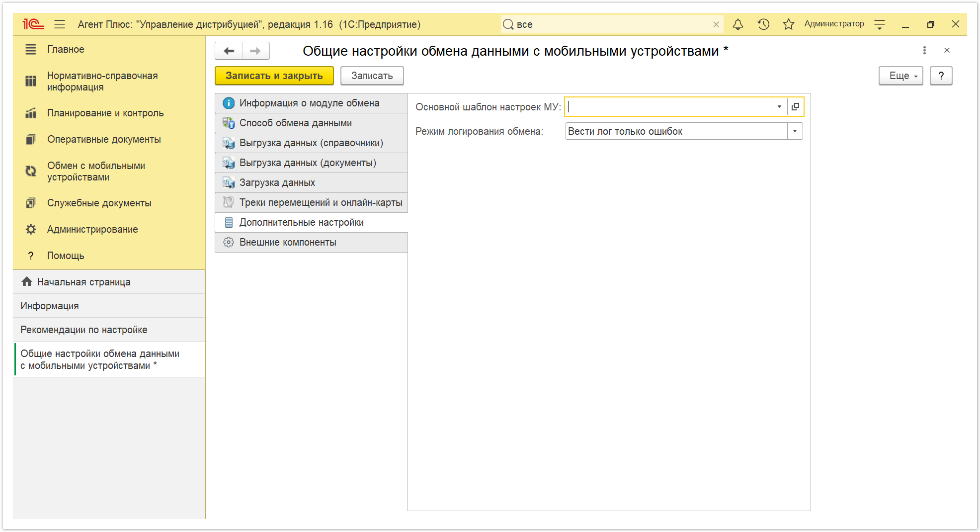Expand Режим логирования обмена dropdown
This screenshot has height=532, width=980.
pos(795,131)
